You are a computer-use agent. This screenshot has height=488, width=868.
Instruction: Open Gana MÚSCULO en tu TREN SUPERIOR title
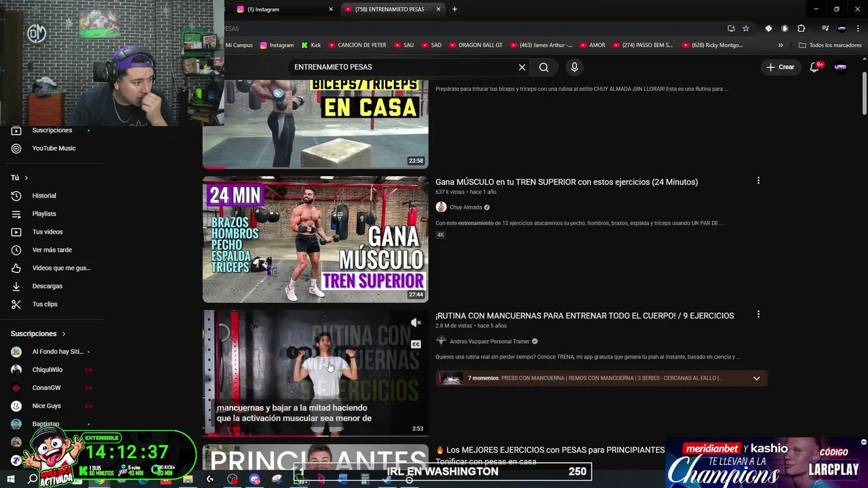tap(566, 182)
